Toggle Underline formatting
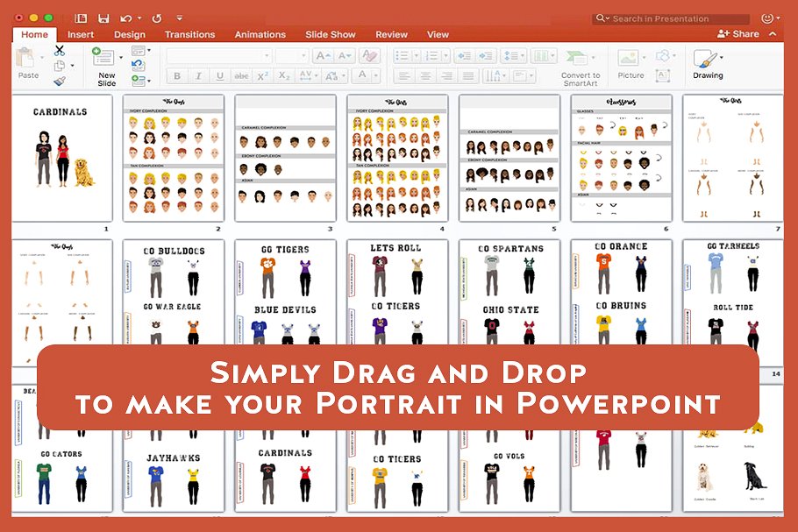 (x=220, y=76)
